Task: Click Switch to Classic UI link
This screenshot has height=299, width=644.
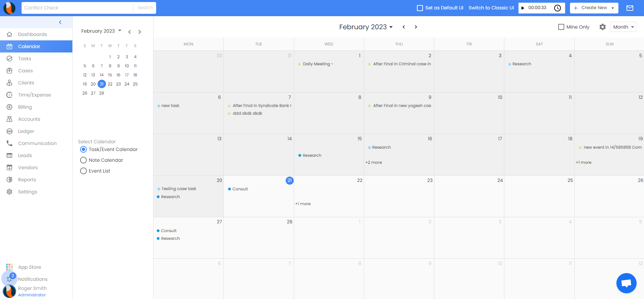Action: [x=491, y=8]
